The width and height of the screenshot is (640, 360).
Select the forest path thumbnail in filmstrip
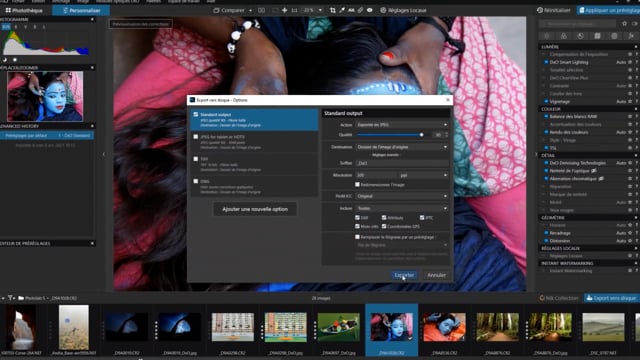pos(497,327)
